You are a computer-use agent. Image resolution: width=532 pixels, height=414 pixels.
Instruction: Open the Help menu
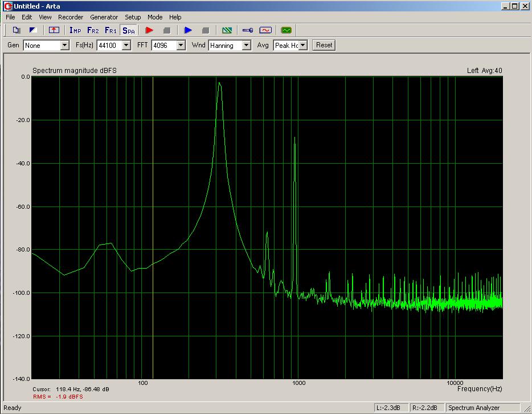click(175, 17)
